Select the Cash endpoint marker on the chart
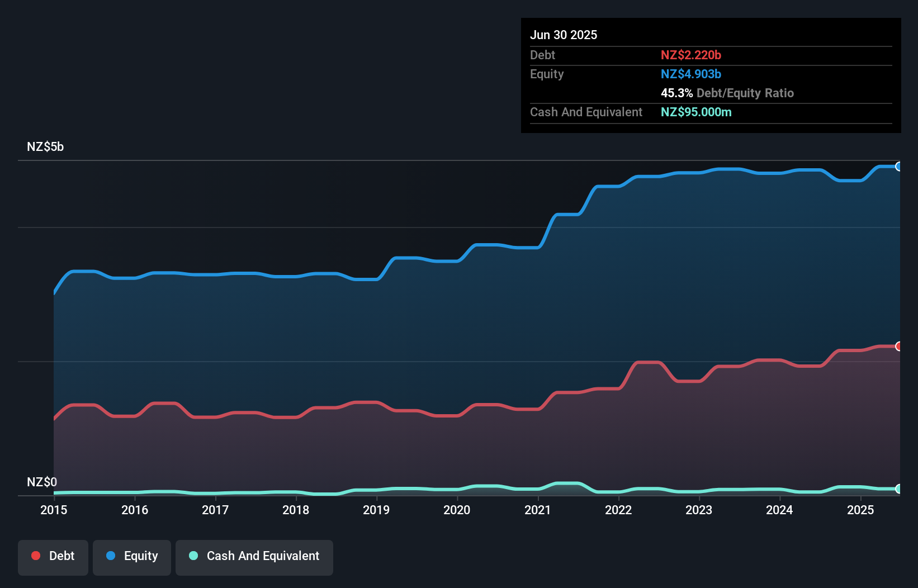This screenshot has width=918, height=588. [898, 489]
